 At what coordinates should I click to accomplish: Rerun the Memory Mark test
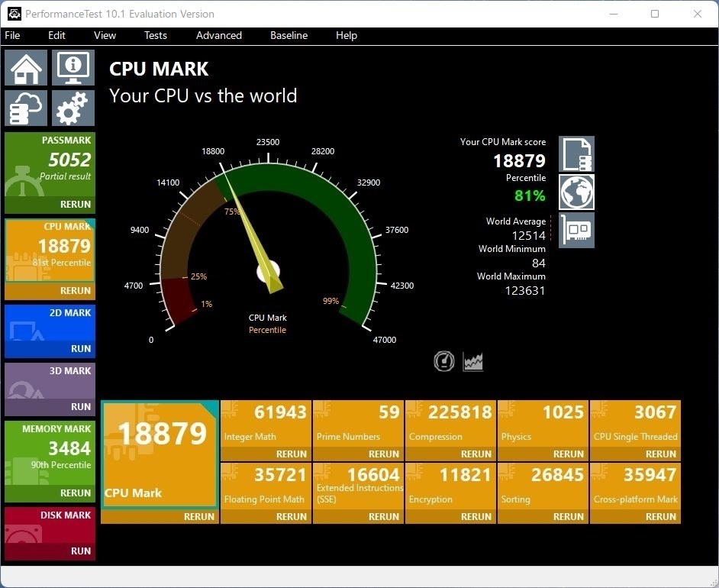pos(50,493)
